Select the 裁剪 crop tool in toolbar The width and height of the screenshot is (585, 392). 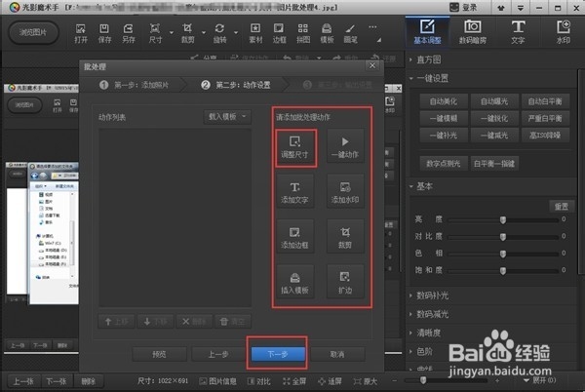(187, 33)
